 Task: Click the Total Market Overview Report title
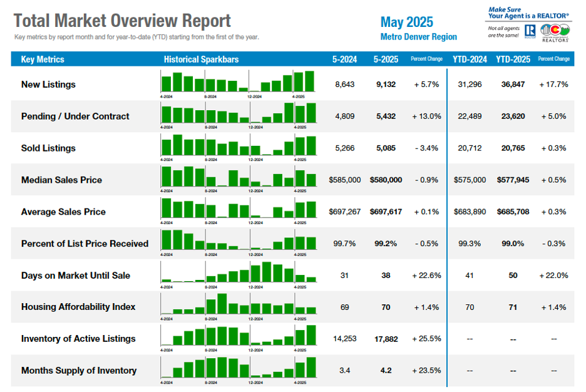123,21
